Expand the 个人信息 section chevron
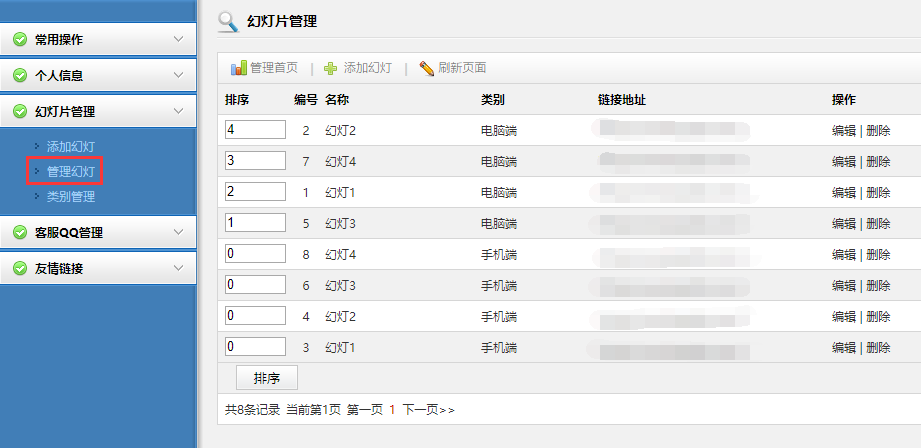Image resolution: width=921 pixels, height=448 pixels. (x=178, y=76)
